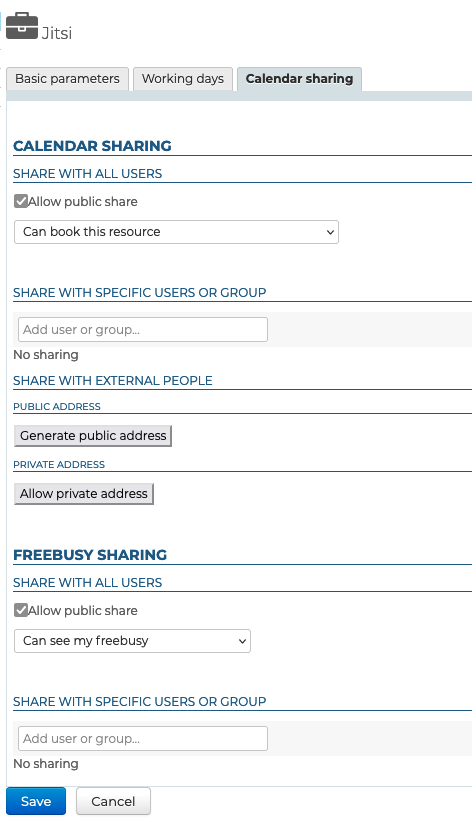Click the Share with external people heading
Screen dimensions: 472x821
click(113, 381)
